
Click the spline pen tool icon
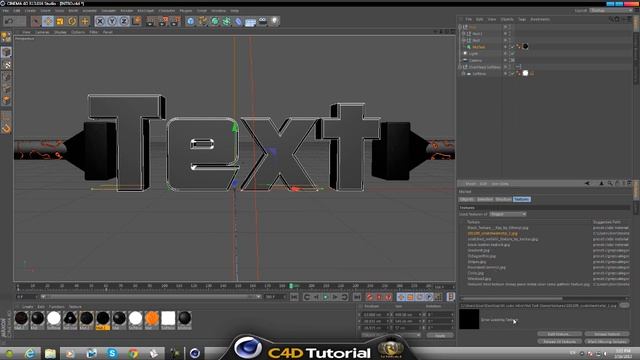click(202, 21)
